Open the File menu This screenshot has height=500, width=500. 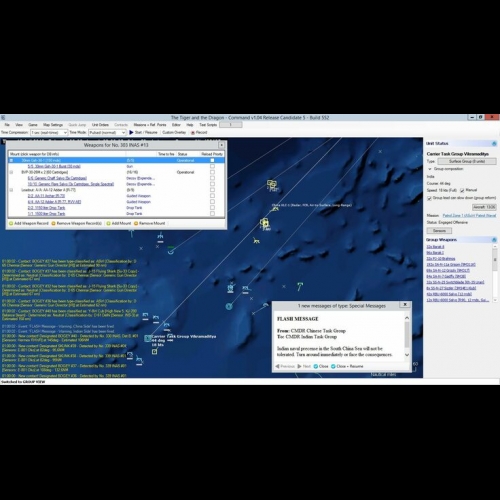tap(7, 125)
